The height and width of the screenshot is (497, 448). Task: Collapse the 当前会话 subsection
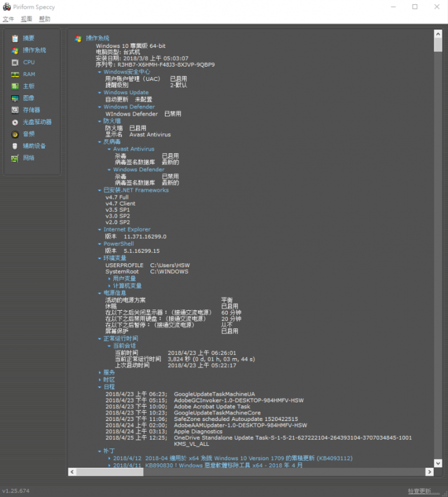pyautogui.click(x=110, y=346)
